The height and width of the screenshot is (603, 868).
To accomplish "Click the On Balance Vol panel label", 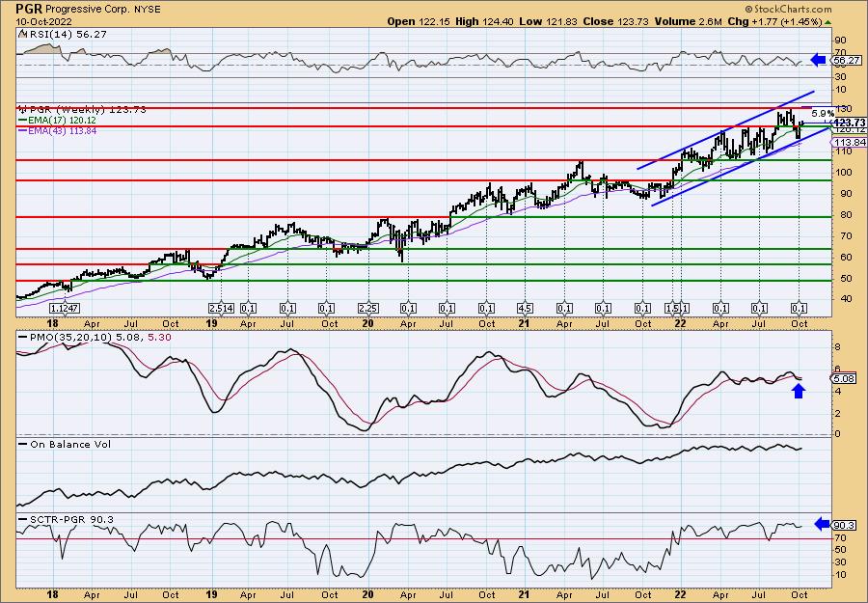I will tap(69, 445).
